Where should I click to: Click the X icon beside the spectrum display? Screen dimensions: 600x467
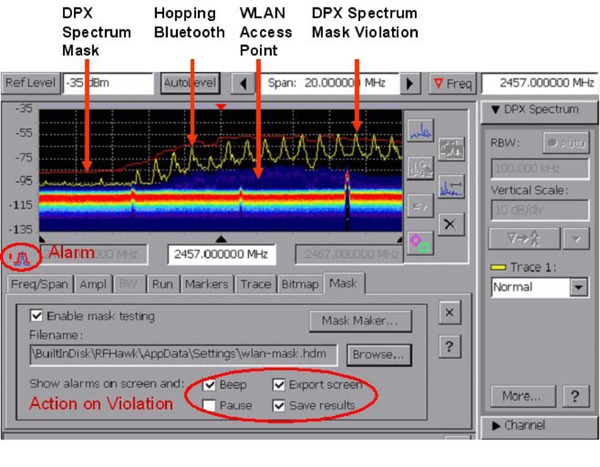[x=450, y=224]
